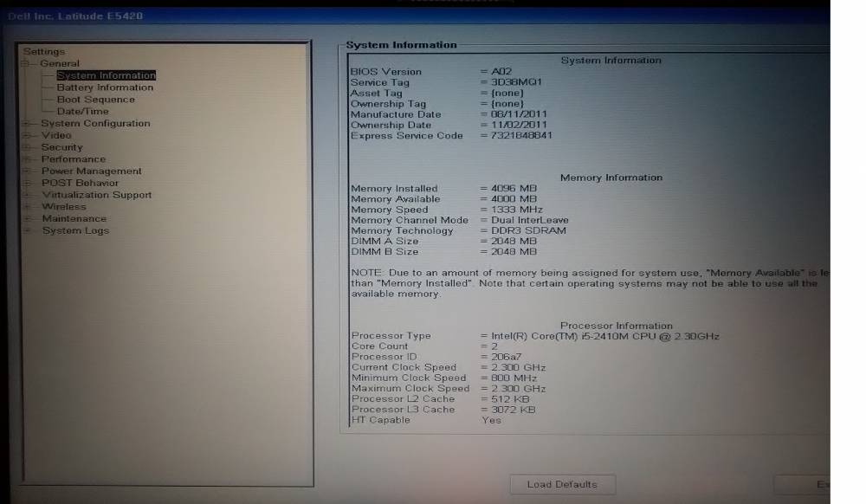Click the Core Count label
Image resolution: width=866 pixels, height=504 pixels.
[x=380, y=346]
